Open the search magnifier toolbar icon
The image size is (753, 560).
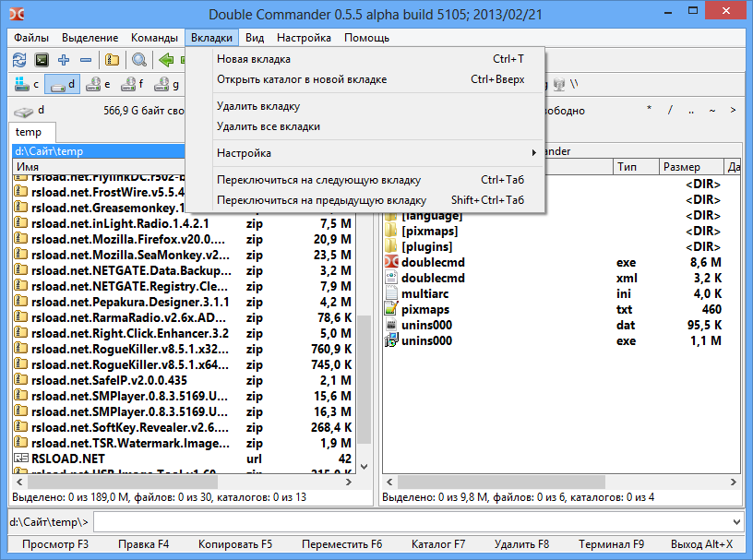pos(139,60)
